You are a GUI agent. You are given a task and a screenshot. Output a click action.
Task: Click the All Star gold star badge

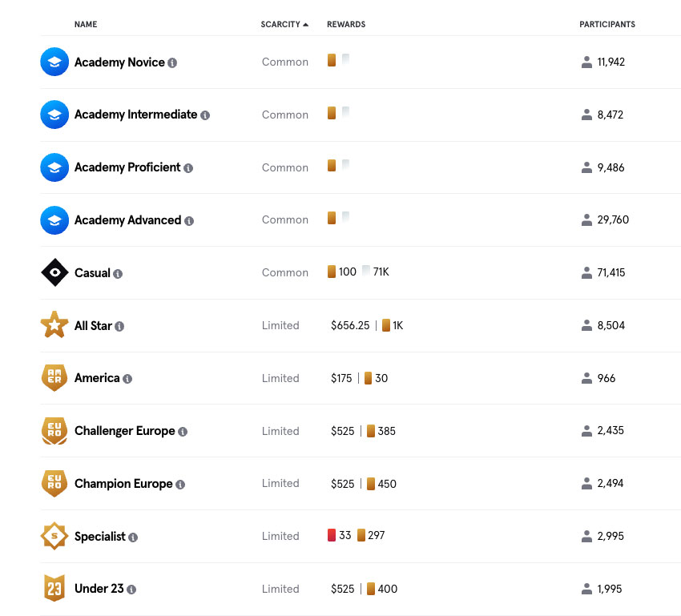54,324
